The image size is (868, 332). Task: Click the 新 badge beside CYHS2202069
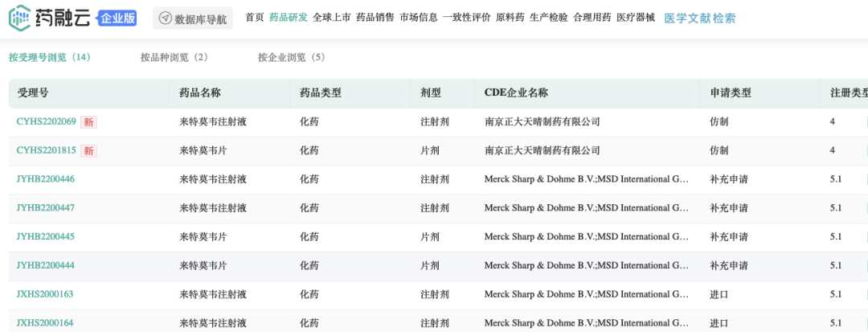pyautogui.click(x=89, y=122)
